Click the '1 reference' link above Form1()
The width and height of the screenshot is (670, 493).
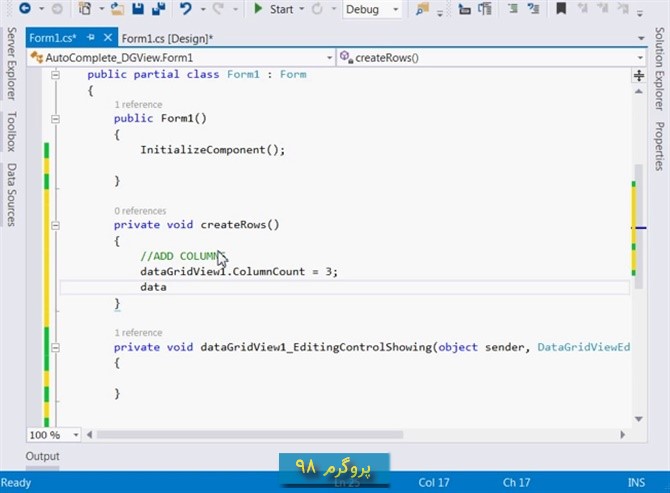click(138, 104)
